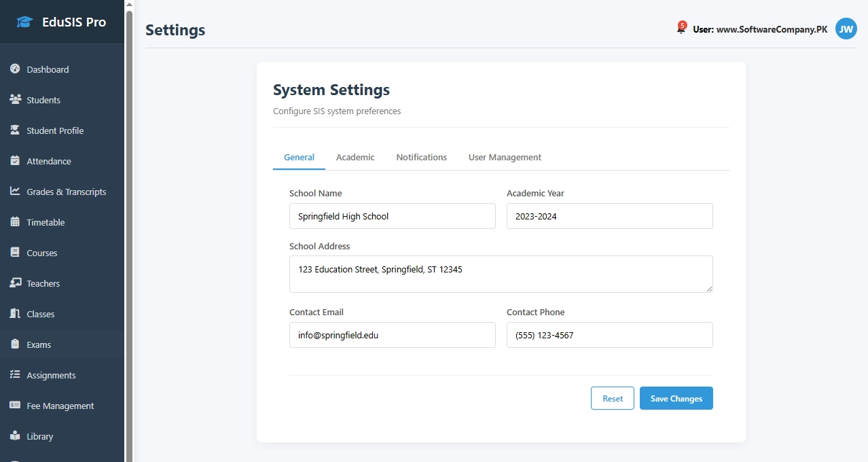
Task: Go to Fee Management
Action: (60, 406)
